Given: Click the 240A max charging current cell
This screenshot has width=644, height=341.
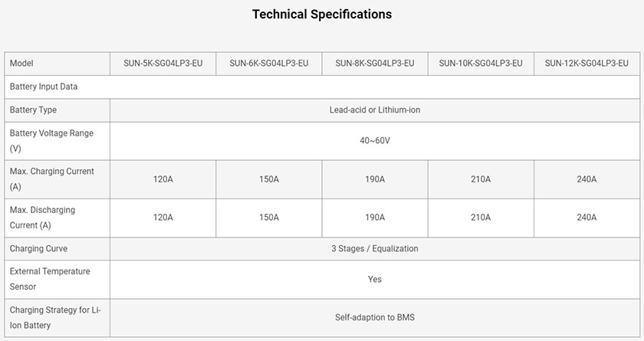Looking at the screenshot, I should pyautogui.click(x=587, y=179).
